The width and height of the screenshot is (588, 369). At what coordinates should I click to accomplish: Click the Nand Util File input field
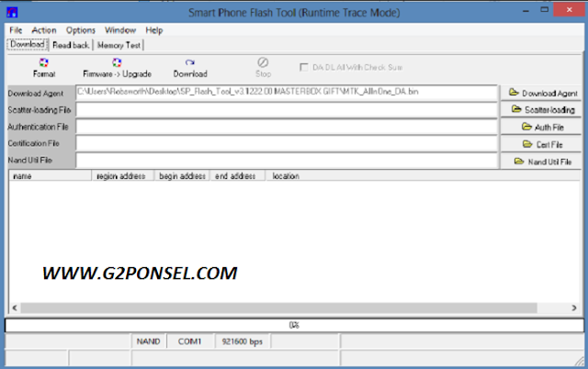[x=287, y=161]
